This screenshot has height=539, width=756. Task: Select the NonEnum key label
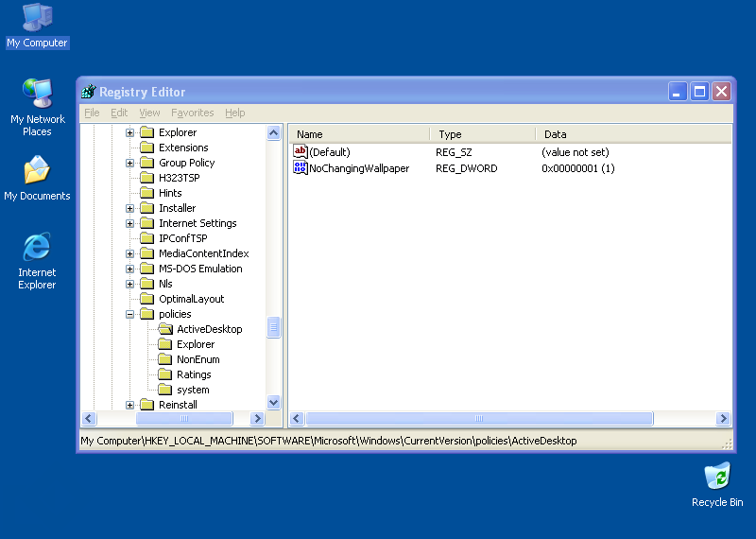(198, 359)
